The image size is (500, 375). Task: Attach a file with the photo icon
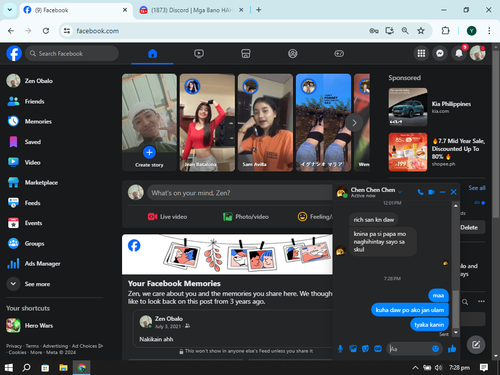353,349
